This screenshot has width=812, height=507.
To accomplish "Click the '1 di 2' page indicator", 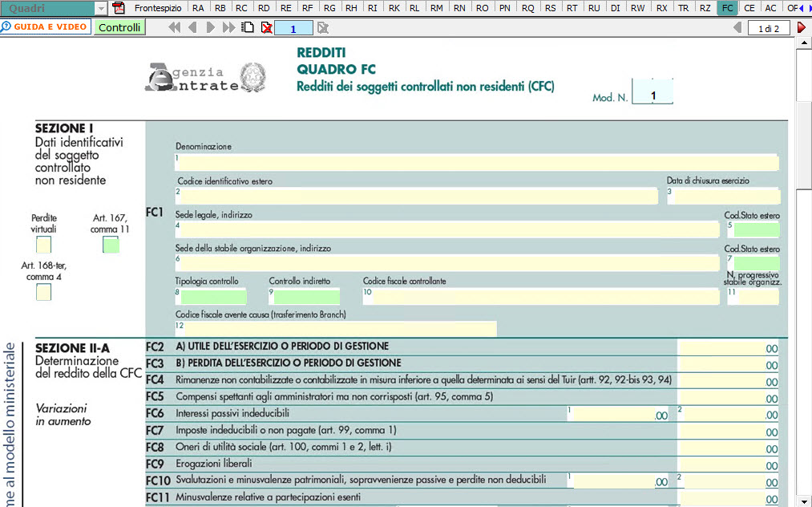I will tap(769, 28).
